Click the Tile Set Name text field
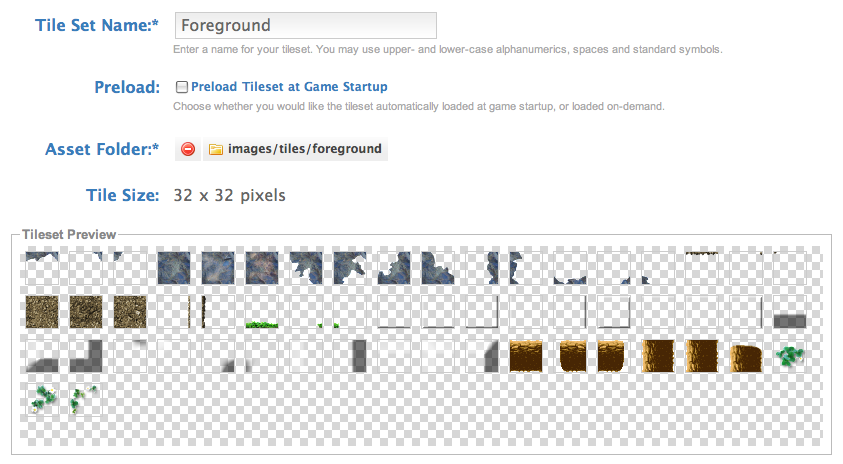Image resolution: width=843 pixels, height=464 pixels. (x=305, y=25)
